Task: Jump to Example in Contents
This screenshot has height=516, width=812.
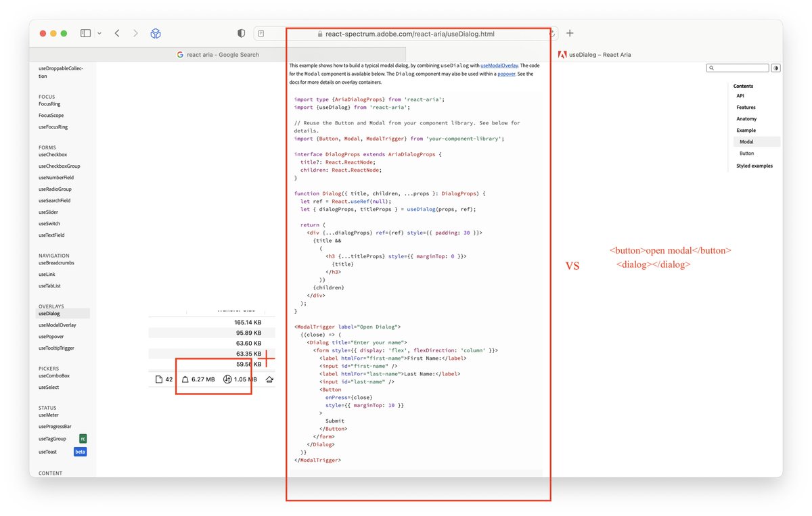Action: coord(746,131)
